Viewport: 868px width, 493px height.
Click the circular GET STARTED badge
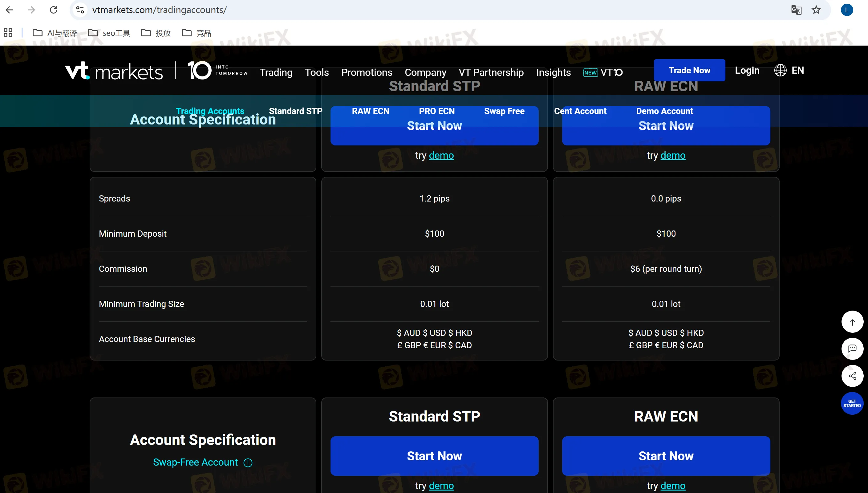852,403
